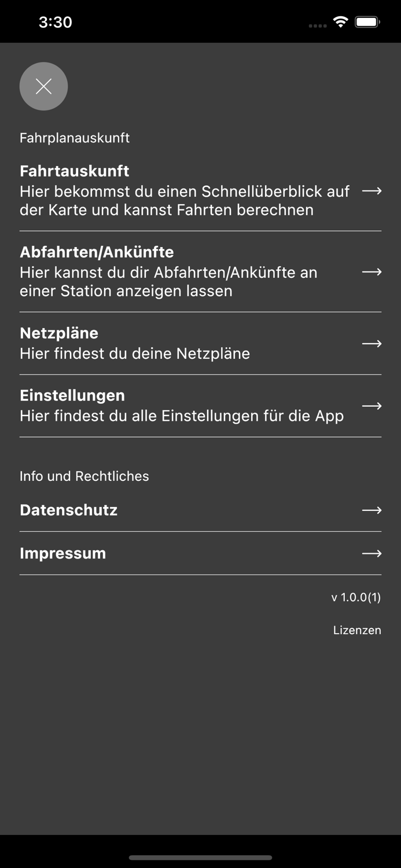Open Netzpläne via its arrow icon
The height and width of the screenshot is (868, 401).
(371, 343)
